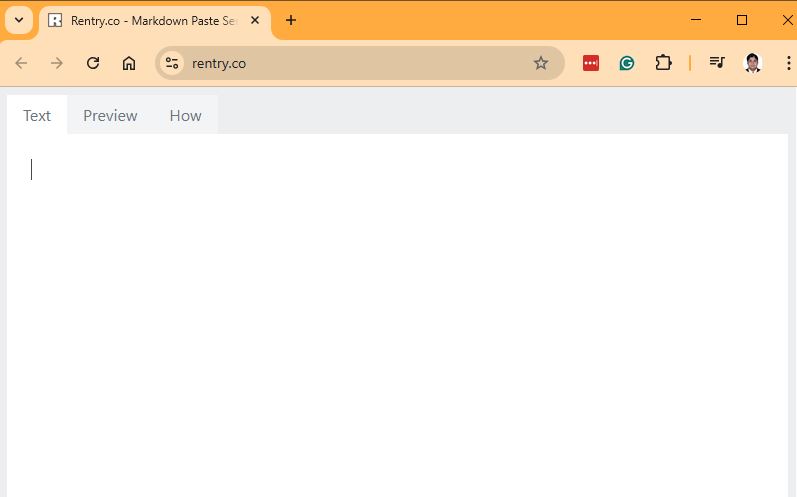Open the Chrome profile avatar
This screenshot has height=497, width=797.
753,63
